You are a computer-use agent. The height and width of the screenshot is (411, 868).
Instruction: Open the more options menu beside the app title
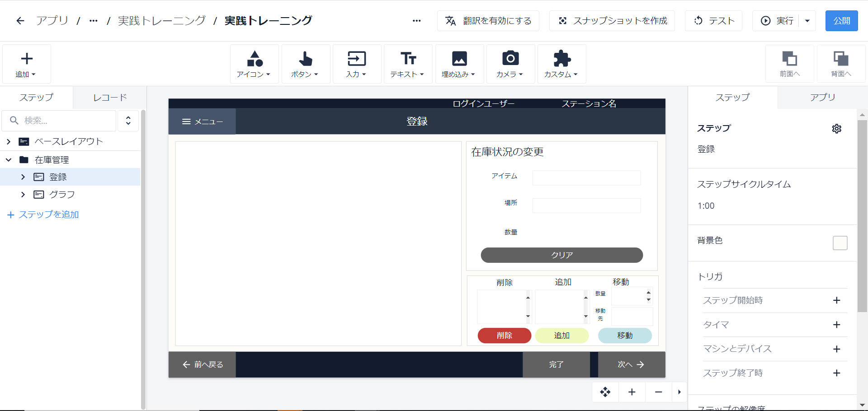coord(417,21)
